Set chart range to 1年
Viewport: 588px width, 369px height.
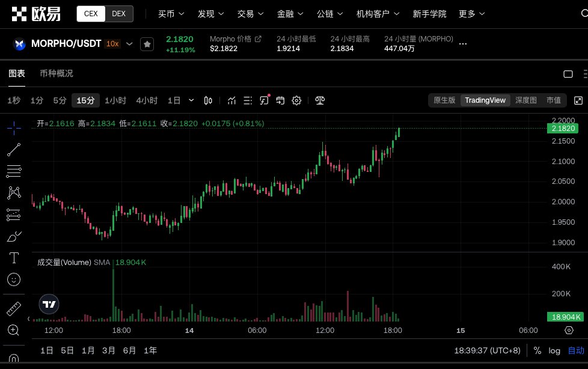tap(150, 350)
